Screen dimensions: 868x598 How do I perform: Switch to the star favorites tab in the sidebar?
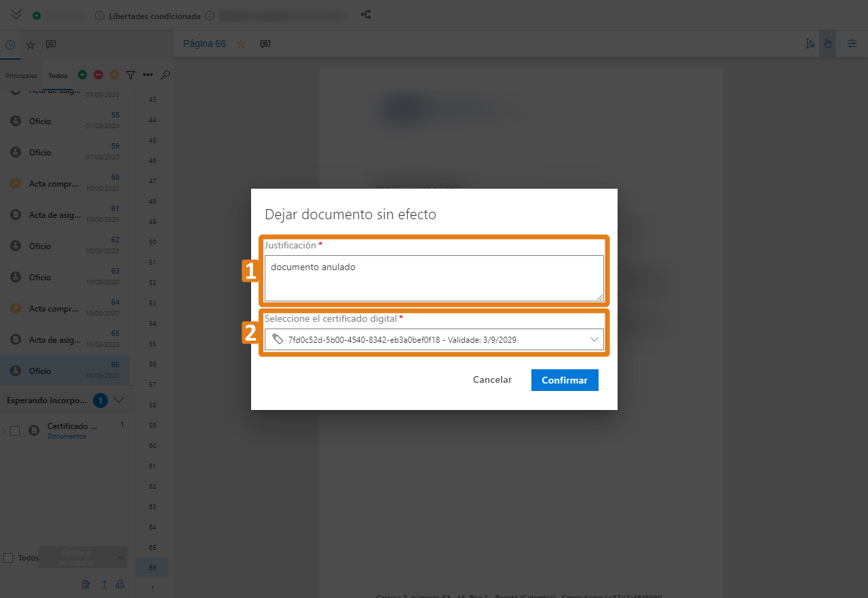(x=31, y=45)
